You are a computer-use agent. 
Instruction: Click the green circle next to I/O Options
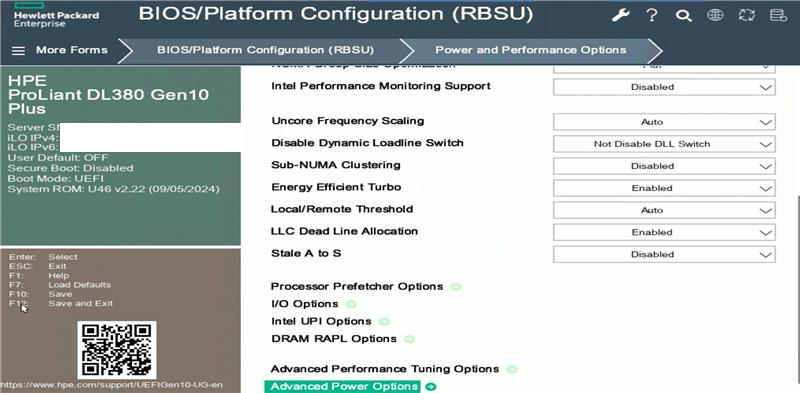351,304
